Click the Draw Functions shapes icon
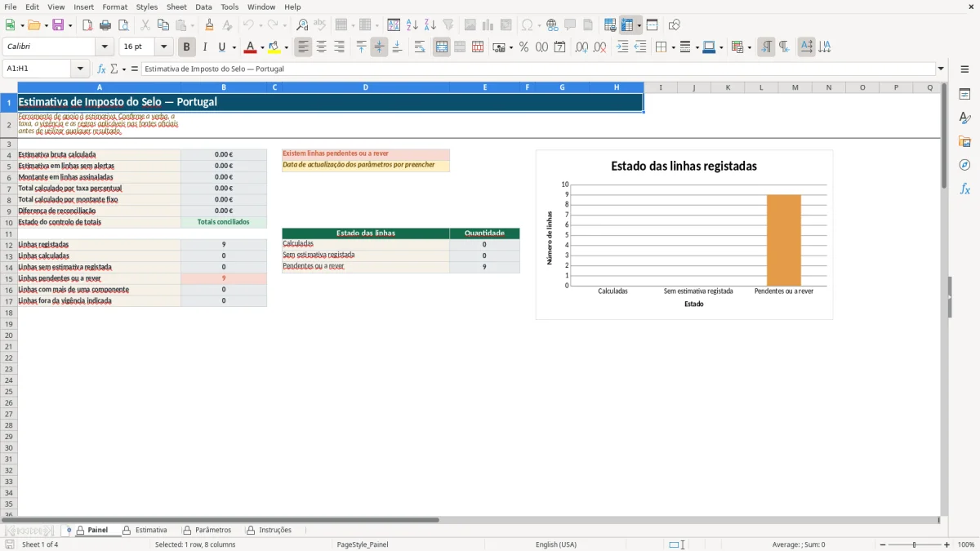This screenshot has height=551, width=980. click(675, 25)
